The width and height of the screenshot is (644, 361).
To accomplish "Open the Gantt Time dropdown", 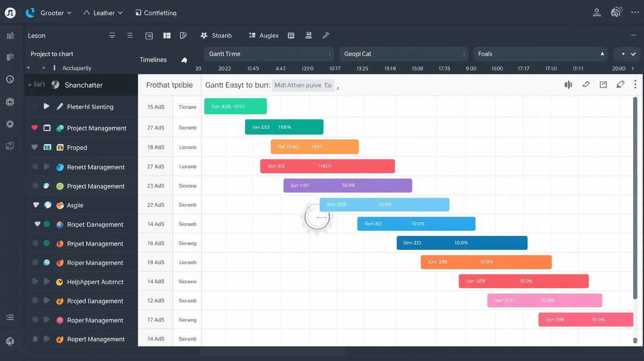I will pos(270,54).
